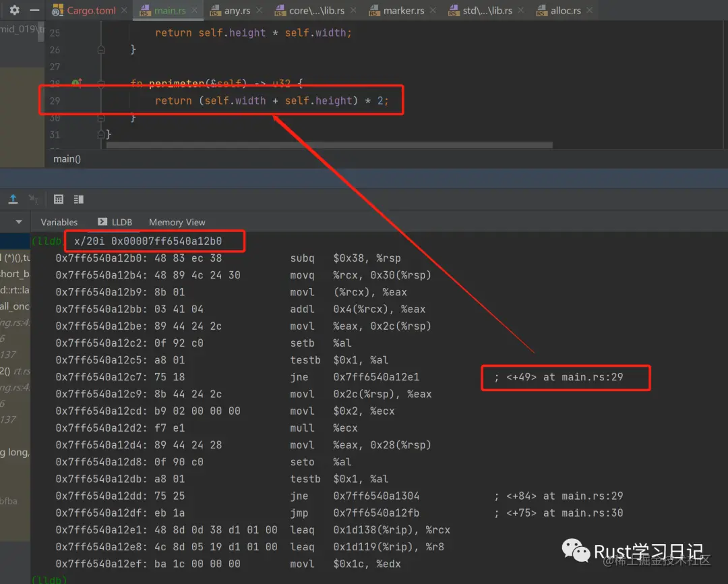Select the main() breadcrumb
Viewport: 728px width, 584px height.
67,159
